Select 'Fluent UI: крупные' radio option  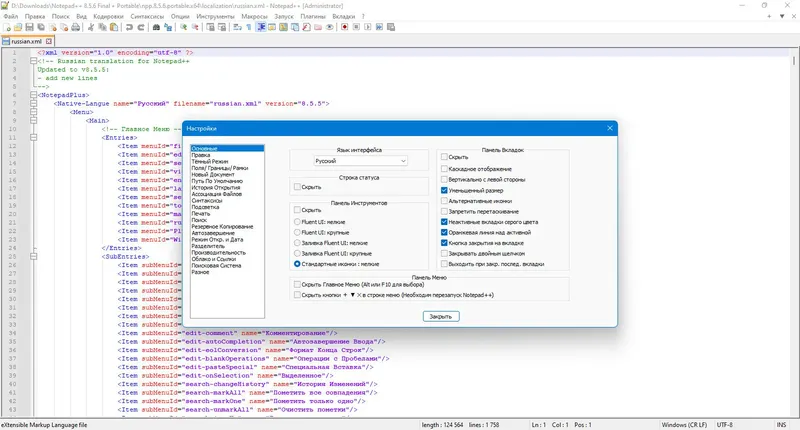[298, 232]
